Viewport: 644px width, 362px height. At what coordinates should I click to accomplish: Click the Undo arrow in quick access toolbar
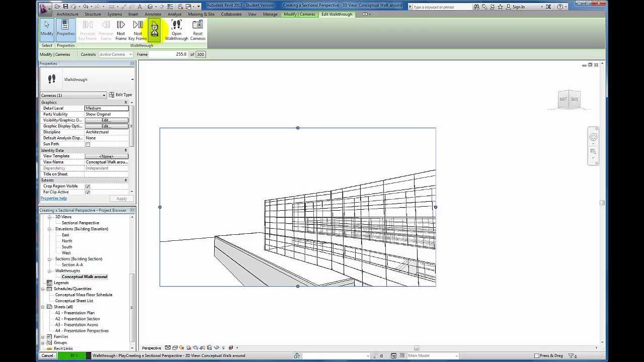[x=86, y=7]
